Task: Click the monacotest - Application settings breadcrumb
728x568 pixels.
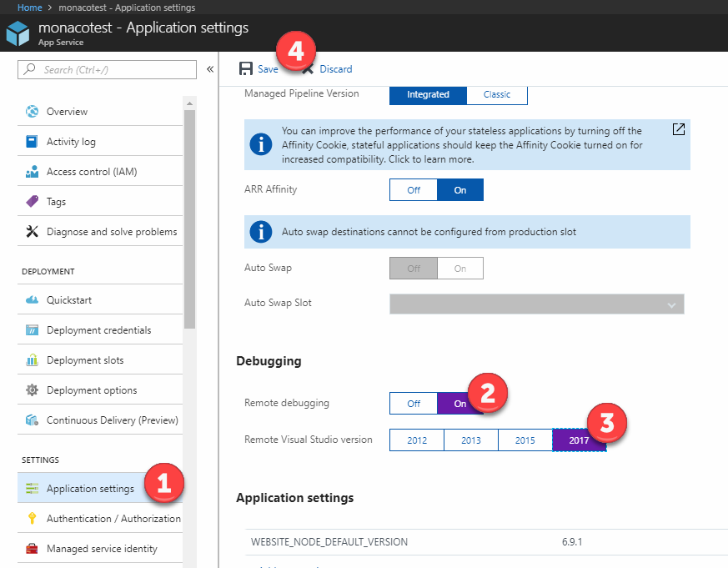Action: coord(127,8)
